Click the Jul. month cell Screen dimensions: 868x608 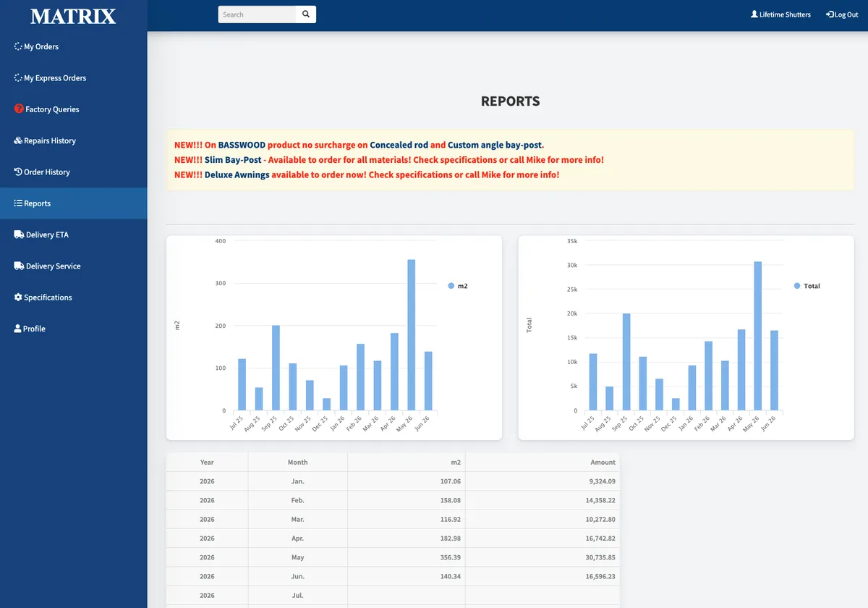click(298, 596)
